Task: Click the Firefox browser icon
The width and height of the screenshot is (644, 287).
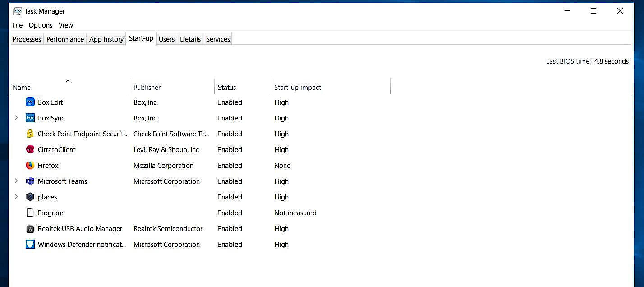Action: tap(30, 165)
